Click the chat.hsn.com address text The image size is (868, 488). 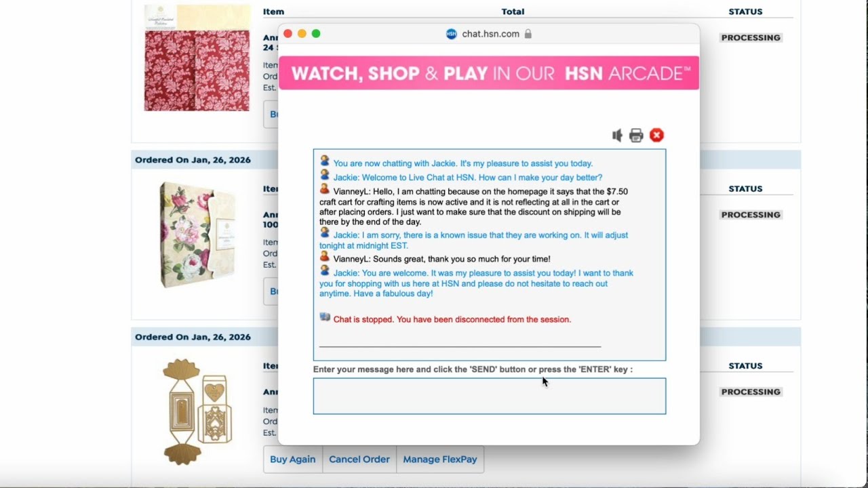(x=490, y=34)
